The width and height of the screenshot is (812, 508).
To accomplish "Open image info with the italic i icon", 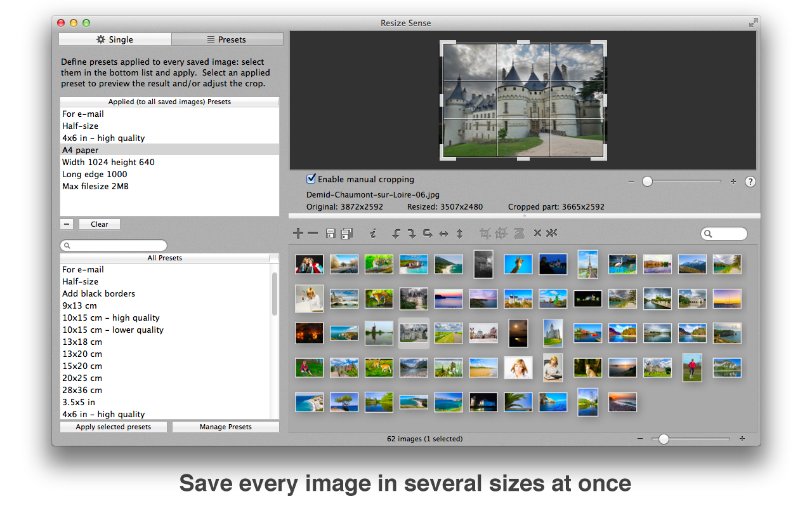I will (x=373, y=234).
